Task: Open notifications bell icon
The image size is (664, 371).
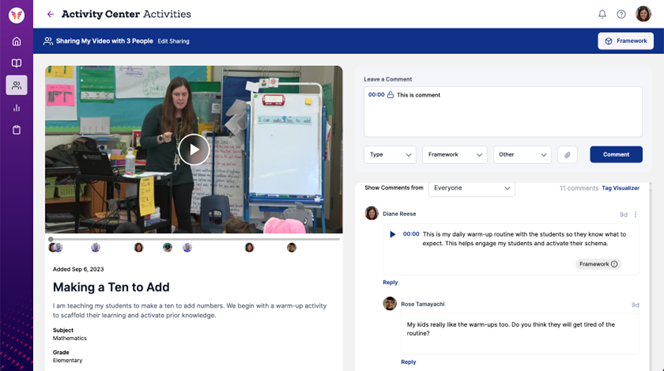Action: click(x=602, y=14)
